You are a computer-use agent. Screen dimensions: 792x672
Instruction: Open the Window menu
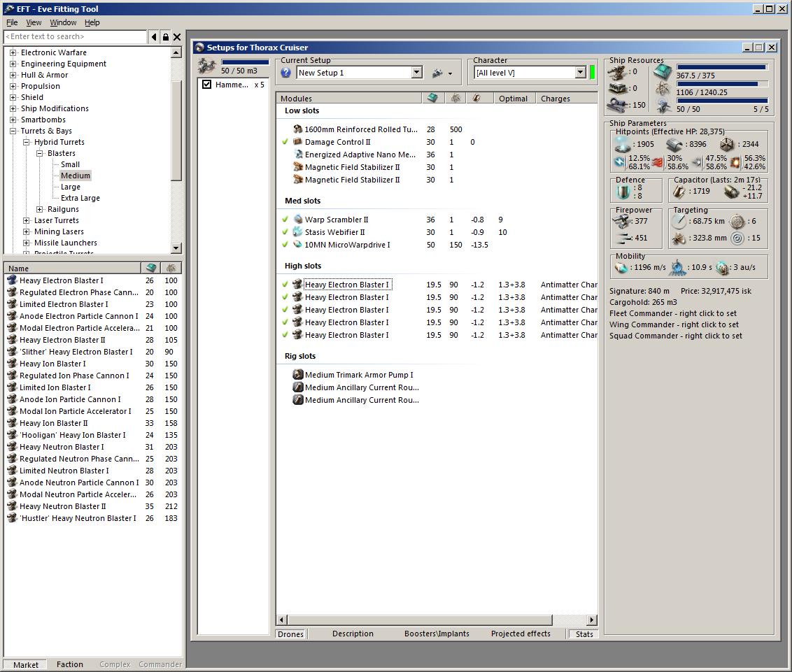pos(63,22)
